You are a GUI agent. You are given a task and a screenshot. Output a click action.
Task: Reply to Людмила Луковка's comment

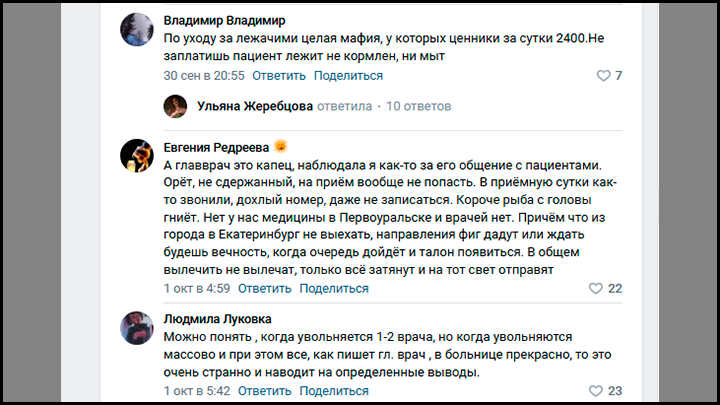pos(265,390)
